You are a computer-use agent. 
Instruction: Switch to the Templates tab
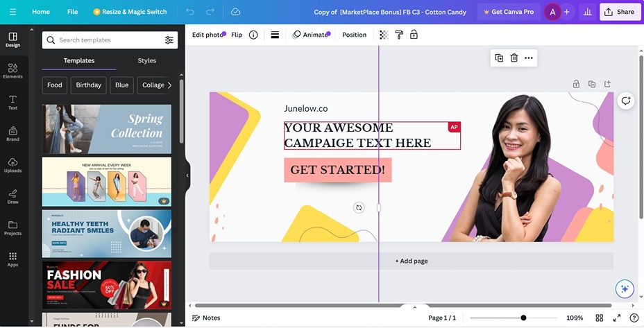click(79, 60)
